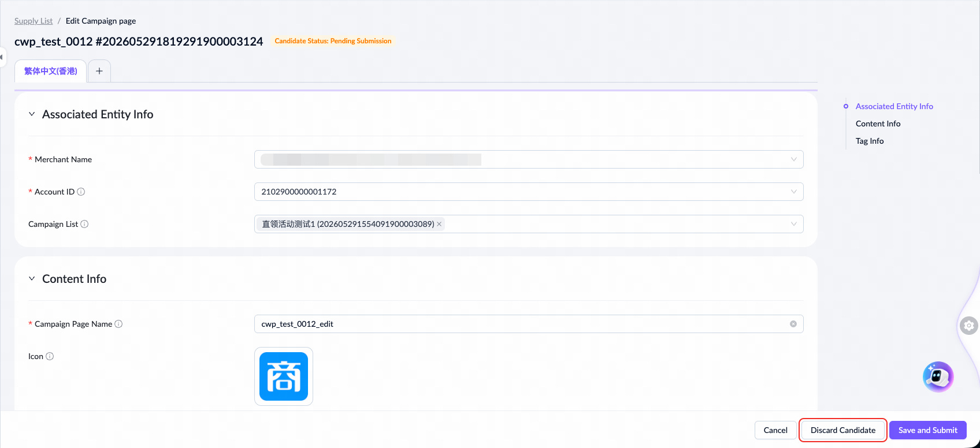The image size is (980, 448).
Task: Click the Account ID info icon
Action: point(81,192)
